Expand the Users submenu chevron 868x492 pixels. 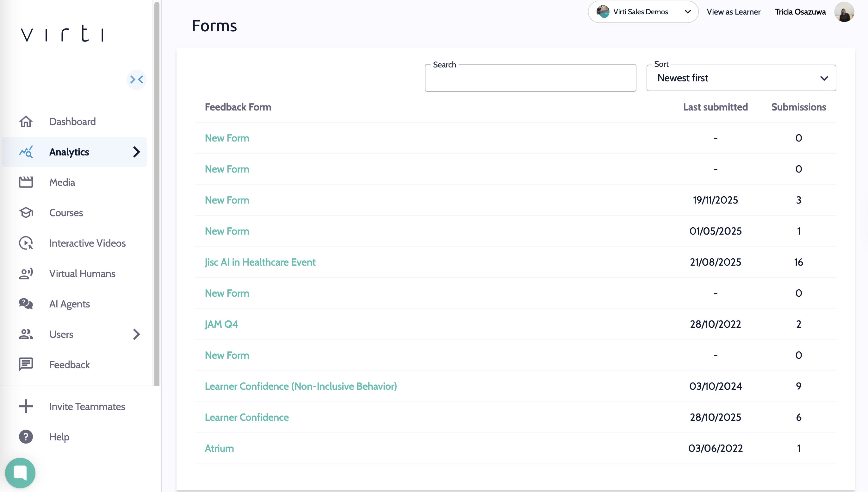point(136,334)
